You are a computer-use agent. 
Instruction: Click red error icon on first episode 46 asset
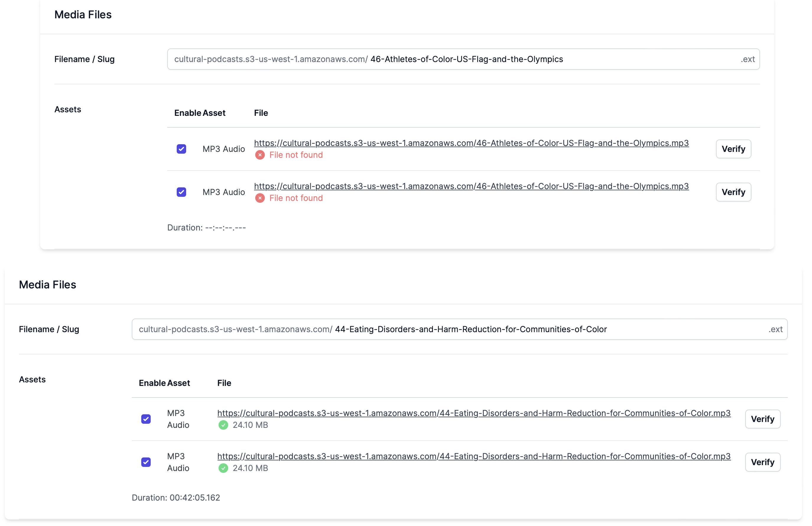pos(260,155)
